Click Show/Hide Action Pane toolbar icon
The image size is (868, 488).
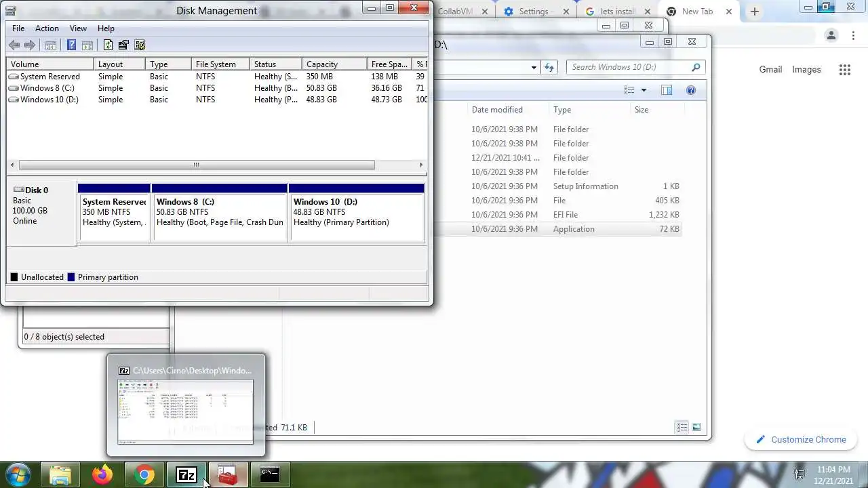tap(87, 45)
